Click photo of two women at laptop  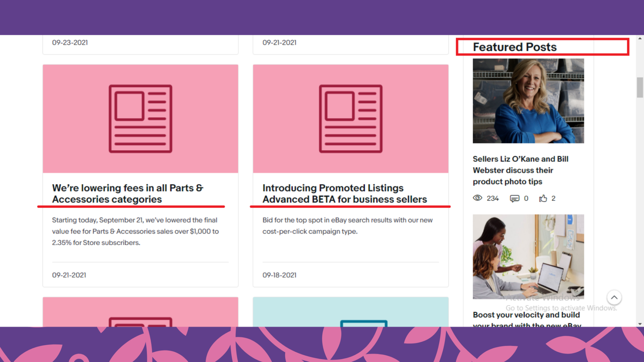pyautogui.click(x=528, y=256)
